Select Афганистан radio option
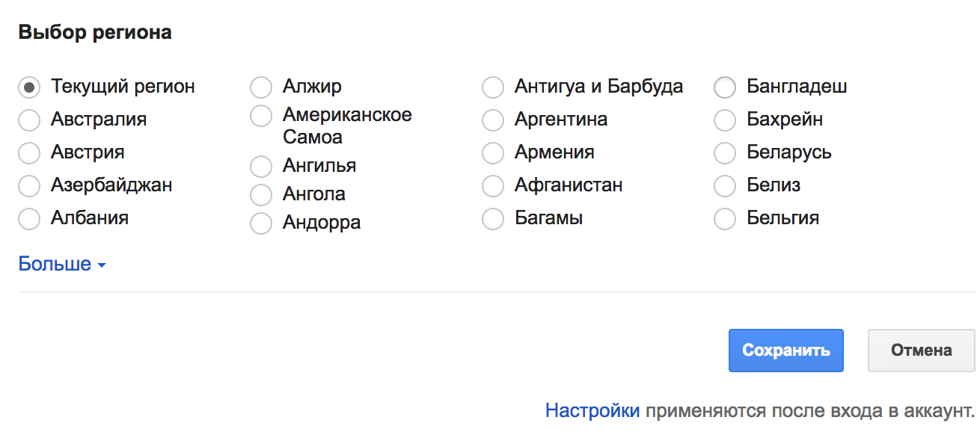 tap(493, 185)
